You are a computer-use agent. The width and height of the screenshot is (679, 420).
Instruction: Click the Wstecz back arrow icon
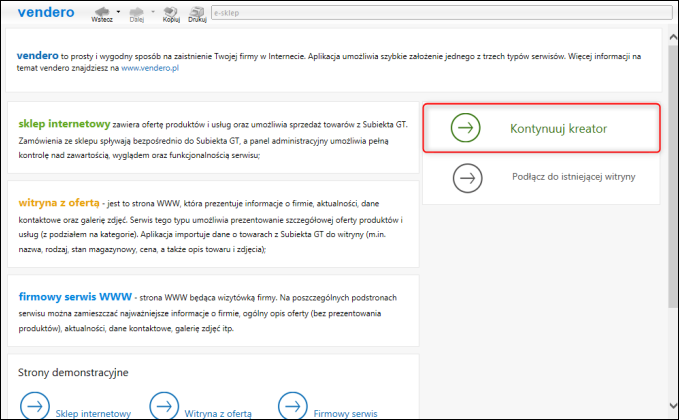pos(102,12)
